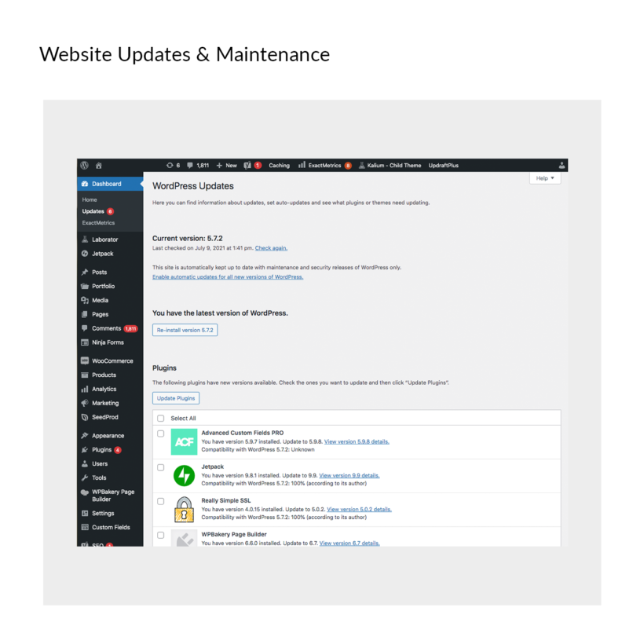Open comments bubble icon in admin bar
This screenshot has height=644, width=644.
click(190, 165)
